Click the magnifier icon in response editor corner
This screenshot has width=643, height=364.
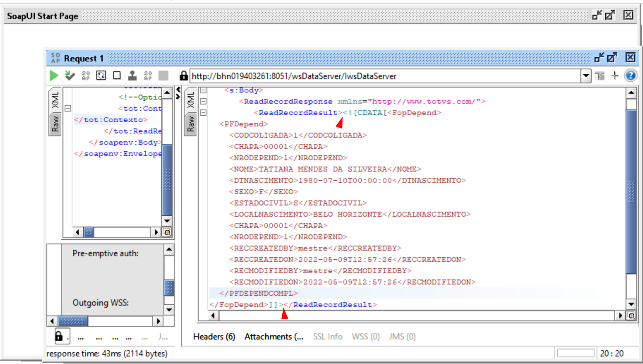pyautogui.click(x=631, y=316)
